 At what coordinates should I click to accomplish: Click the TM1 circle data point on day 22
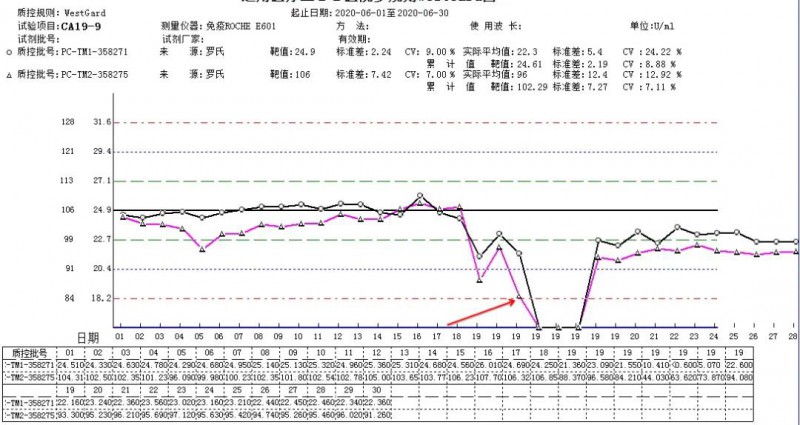pyautogui.click(x=677, y=227)
